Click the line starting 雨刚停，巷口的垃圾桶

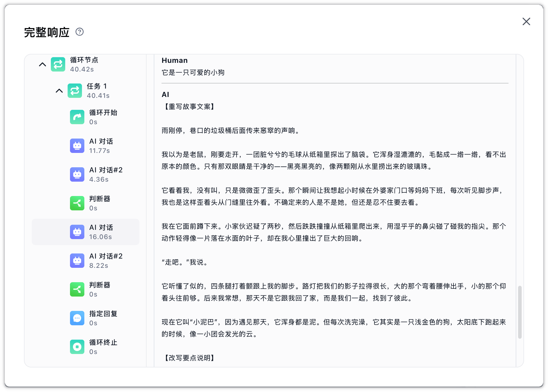(x=232, y=130)
